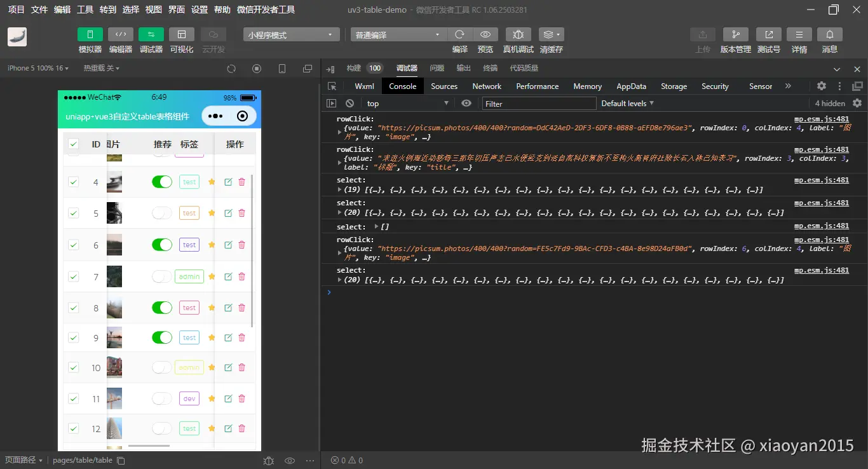Toggle the simulator device frame icon
Screen dimensions: 868x469
point(282,69)
